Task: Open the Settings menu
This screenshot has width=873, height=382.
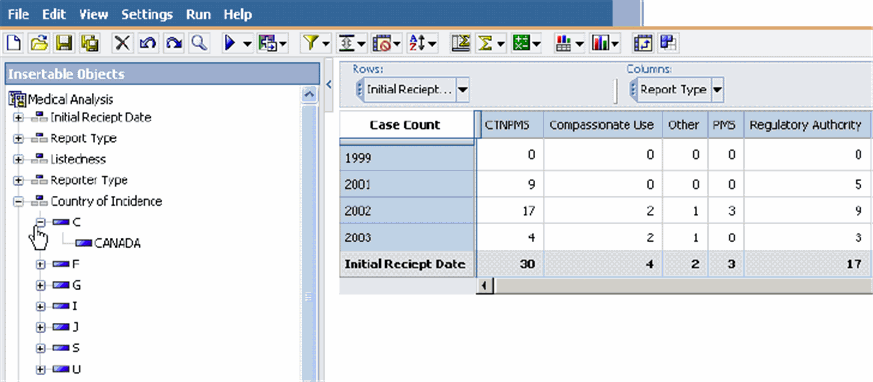Action: coord(147,14)
